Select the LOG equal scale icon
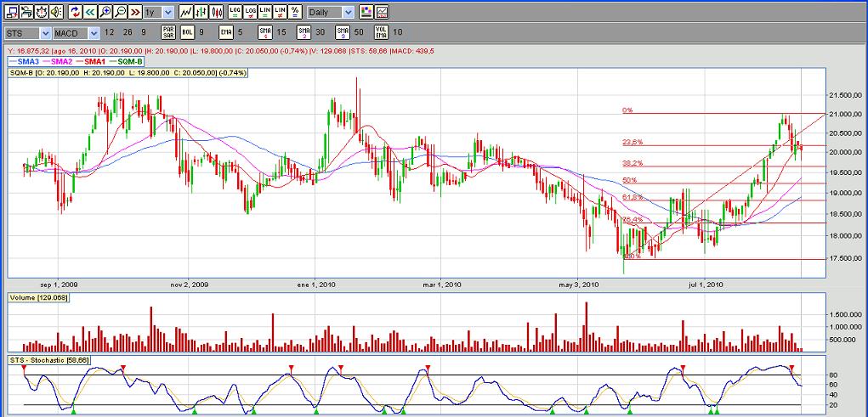The height and width of the screenshot is (417, 868). [235, 12]
